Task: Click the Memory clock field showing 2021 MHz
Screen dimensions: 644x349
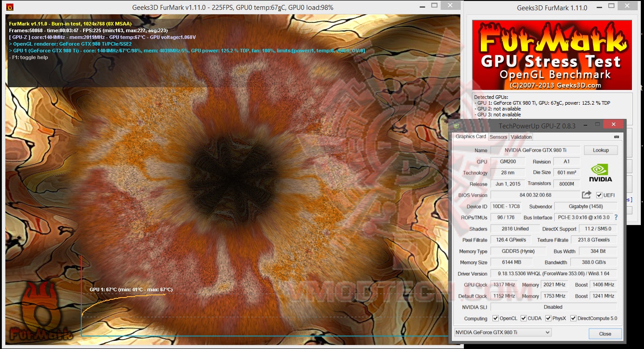Action: pos(555,285)
